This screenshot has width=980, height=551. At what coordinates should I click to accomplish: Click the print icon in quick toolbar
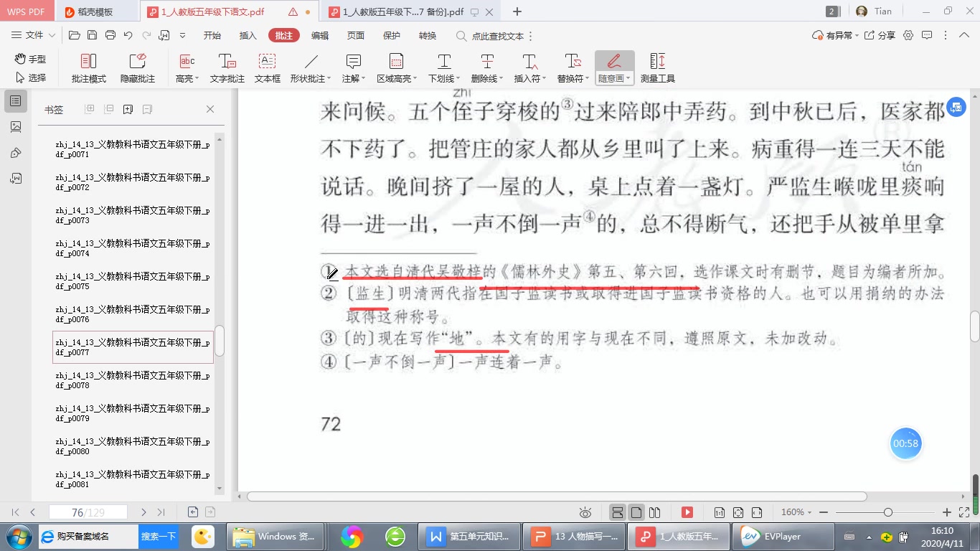coord(110,35)
